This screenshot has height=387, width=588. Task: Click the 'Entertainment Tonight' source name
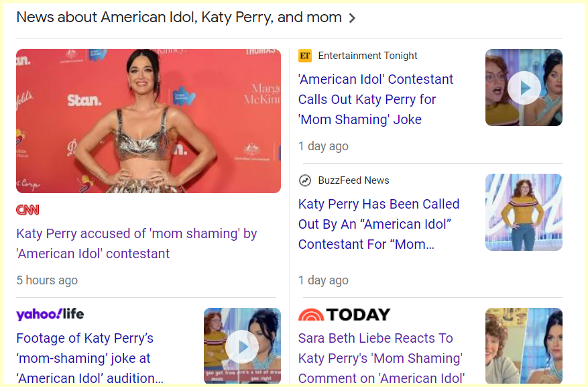coord(367,56)
